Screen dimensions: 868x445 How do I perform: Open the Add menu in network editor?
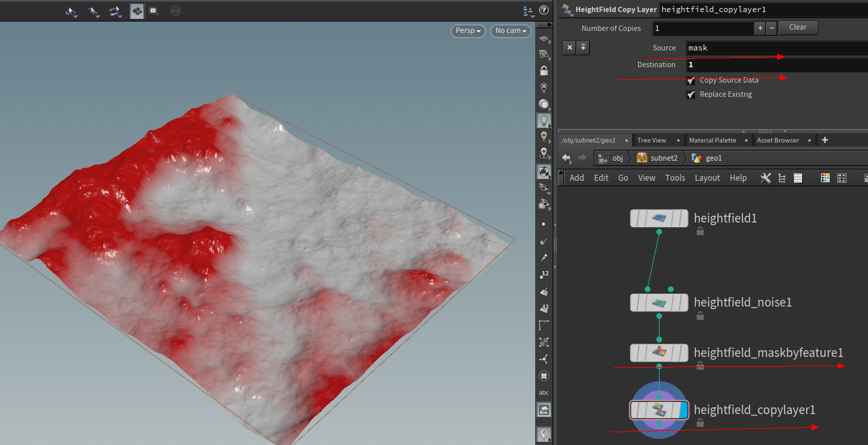[576, 177]
